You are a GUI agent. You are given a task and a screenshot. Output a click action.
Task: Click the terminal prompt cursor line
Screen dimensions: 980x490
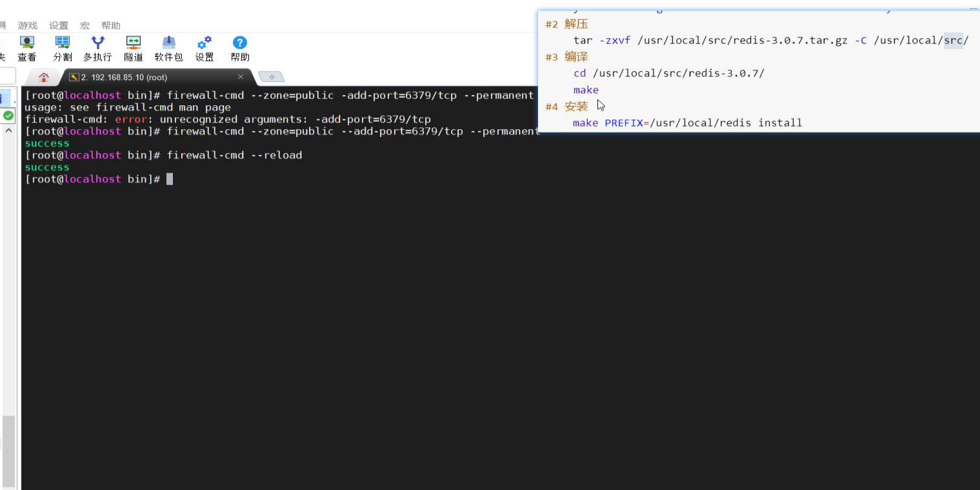99,179
